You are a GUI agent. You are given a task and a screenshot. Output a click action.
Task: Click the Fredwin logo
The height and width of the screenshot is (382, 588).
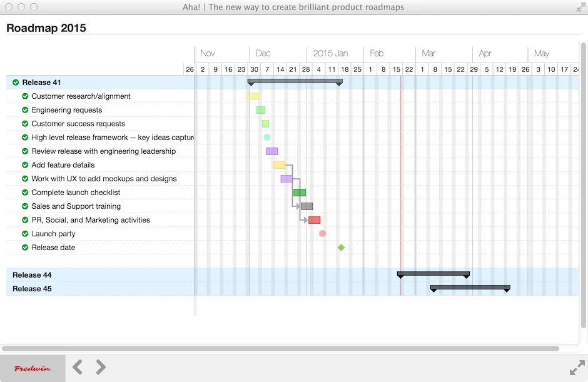click(x=33, y=368)
